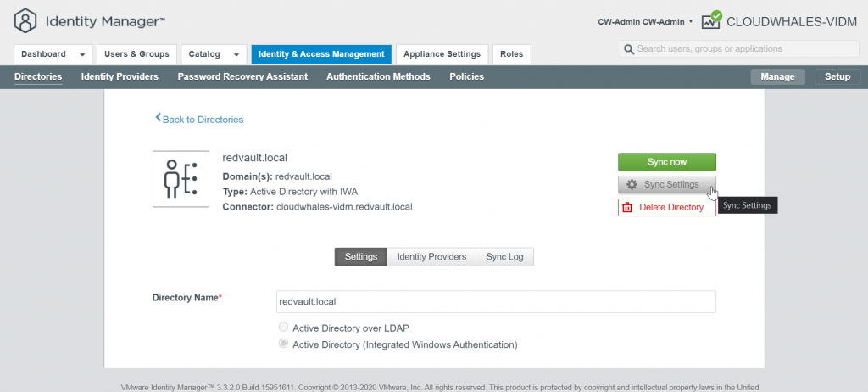Open the Roles tab
The width and height of the screenshot is (868, 392).
(511, 54)
